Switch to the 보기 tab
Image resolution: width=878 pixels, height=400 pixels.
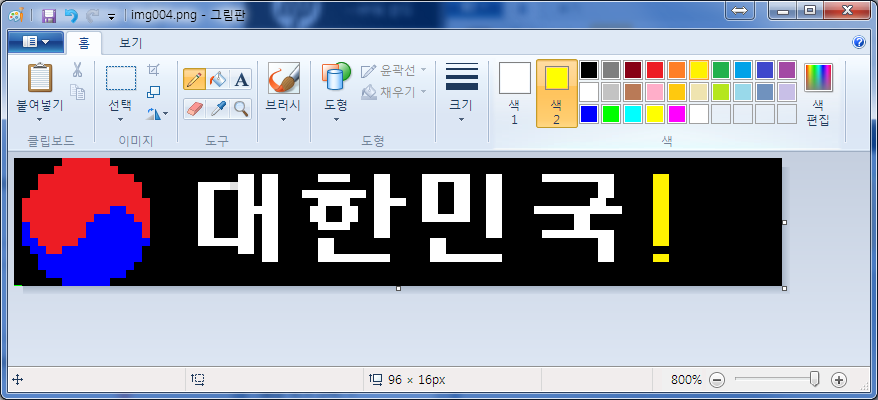click(131, 43)
